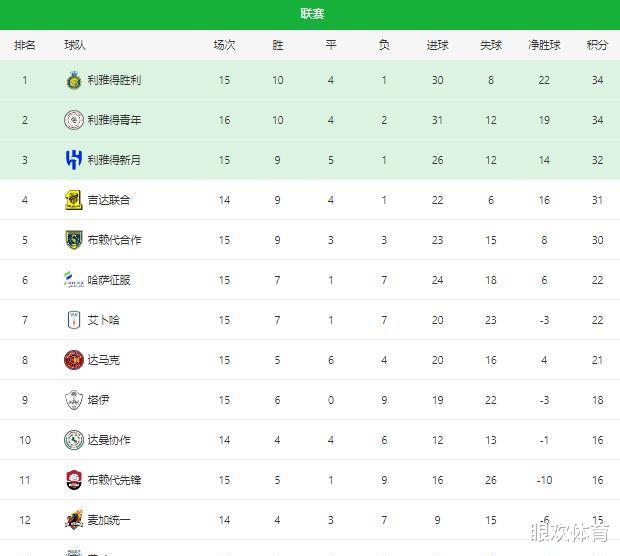Click the 艾卜哈 shield icon
The image size is (620, 556).
point(74,320)
